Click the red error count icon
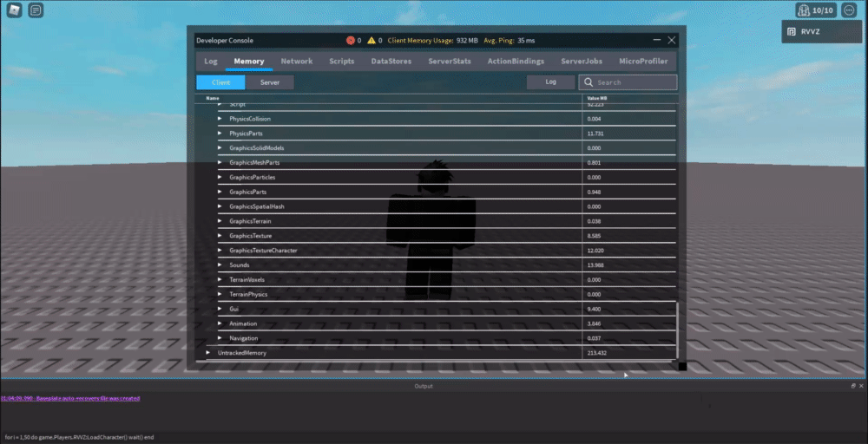868x444 pixels. pyautogui.click(x=351, y=41)
